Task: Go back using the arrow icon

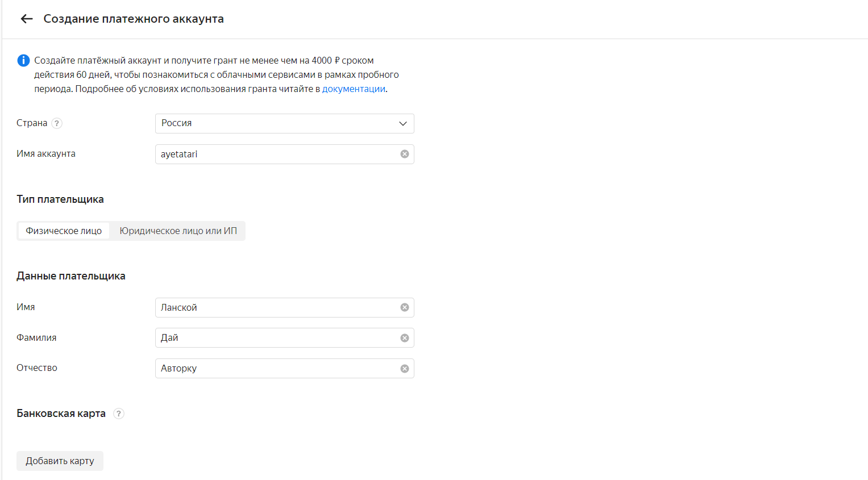Action: click(x=26, y=19)
